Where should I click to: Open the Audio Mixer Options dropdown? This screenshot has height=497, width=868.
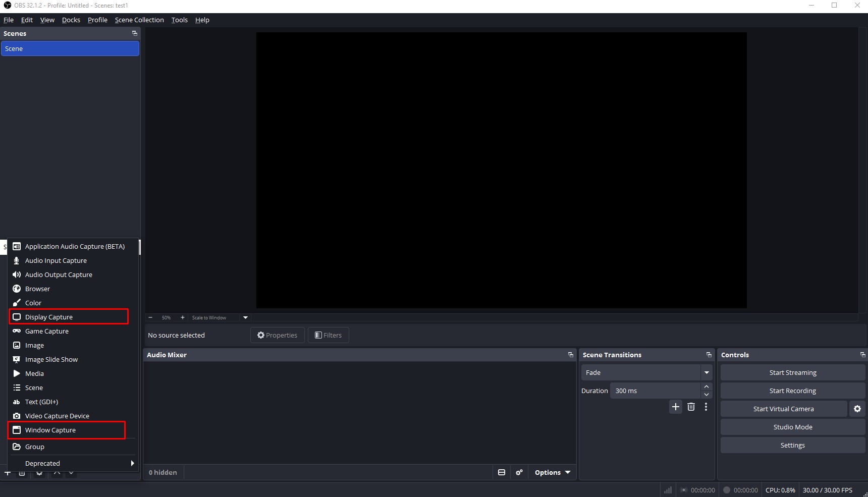[x=552, y=472]
